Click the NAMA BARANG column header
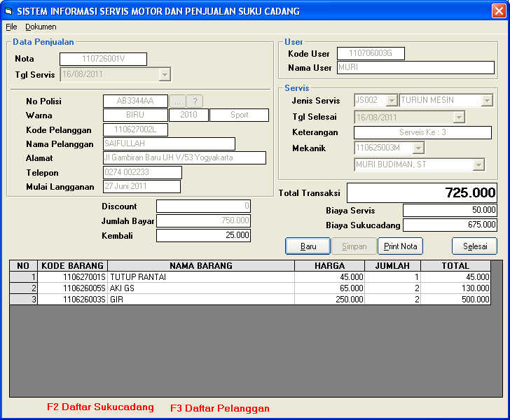The width and height of the screenshot is (510, 420). 201,265
